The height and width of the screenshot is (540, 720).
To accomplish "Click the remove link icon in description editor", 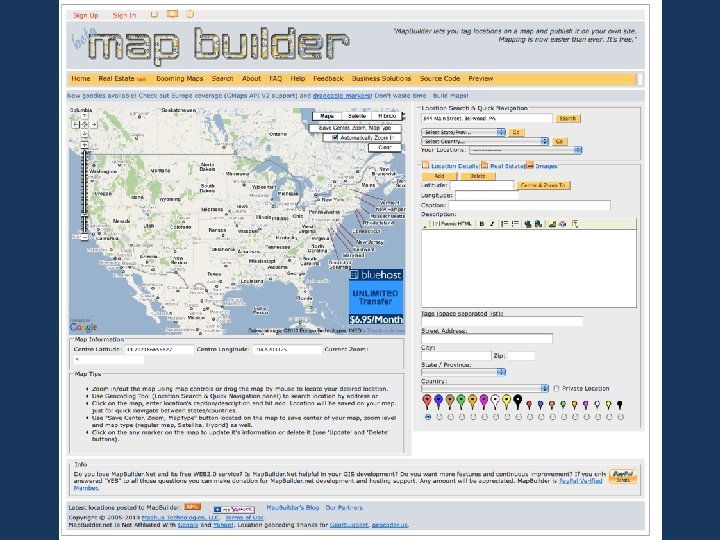I will [x=538, y=224].
